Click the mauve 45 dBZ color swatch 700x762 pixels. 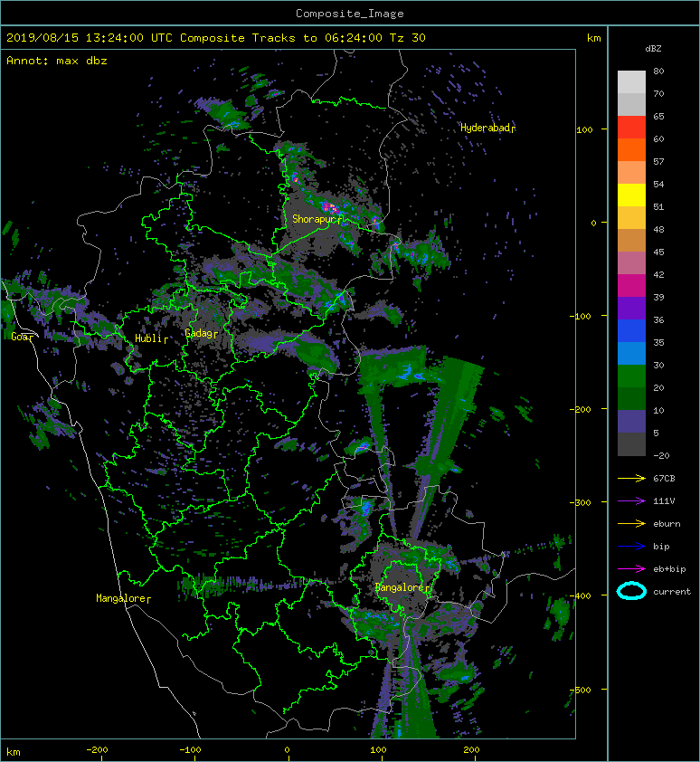tap(631, 262)
